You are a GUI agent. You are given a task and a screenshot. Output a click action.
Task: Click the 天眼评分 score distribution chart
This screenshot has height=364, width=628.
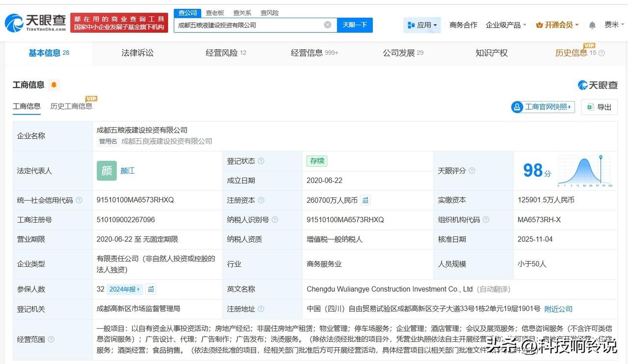tap(585, 171)
